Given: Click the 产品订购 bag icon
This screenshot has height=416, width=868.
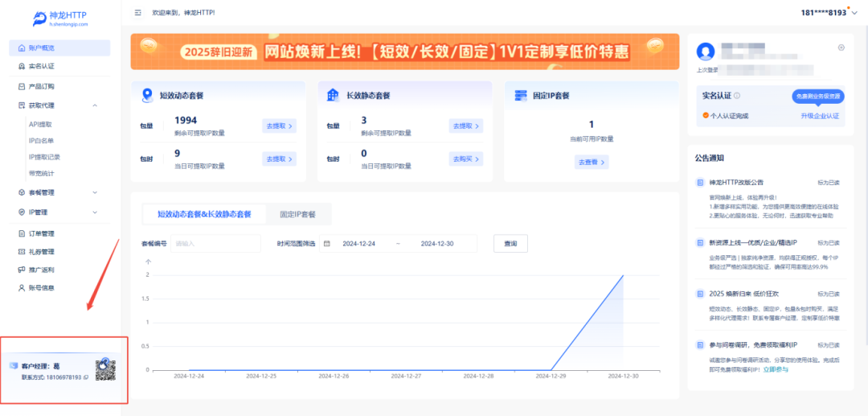Looking at the screenshot, I should click(x=22, y=86).
